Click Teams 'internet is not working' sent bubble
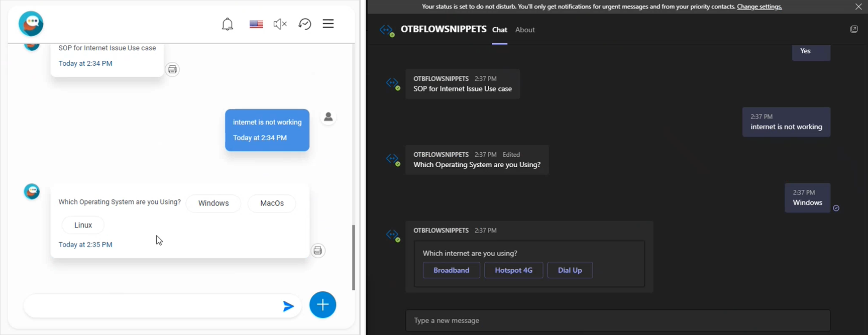This screenshot has height=335, width=868. 786,122
